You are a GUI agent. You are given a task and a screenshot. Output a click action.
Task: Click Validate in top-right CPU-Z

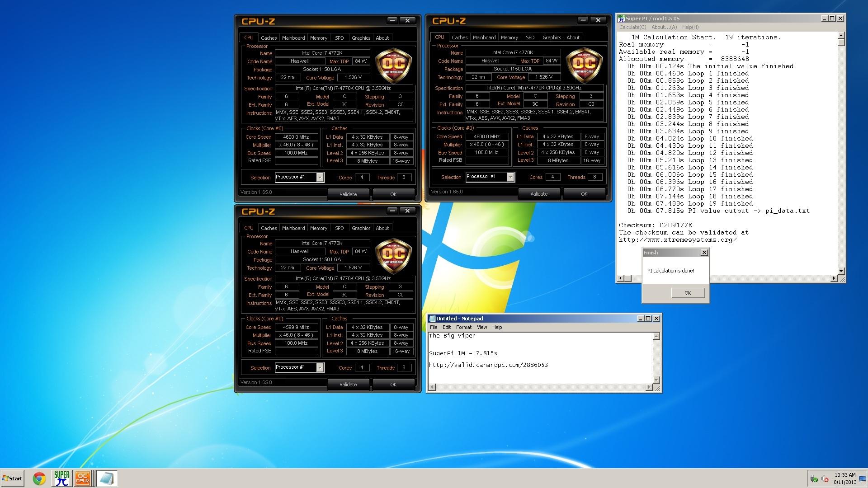[x=539, y=194]
